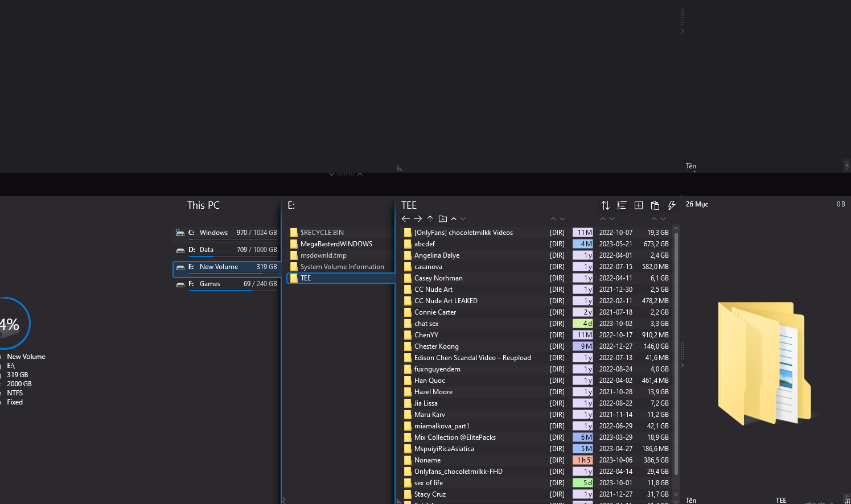This screenshot has height=504, width=851.
Task: Click the file list vertical scrollbar
Action: pos(676,353)
